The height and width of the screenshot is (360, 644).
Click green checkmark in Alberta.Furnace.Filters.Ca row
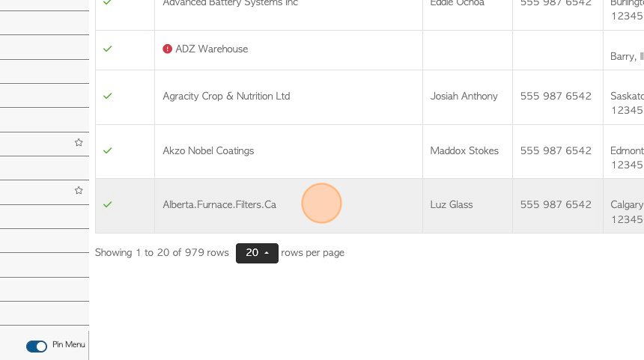coord(108,204)
